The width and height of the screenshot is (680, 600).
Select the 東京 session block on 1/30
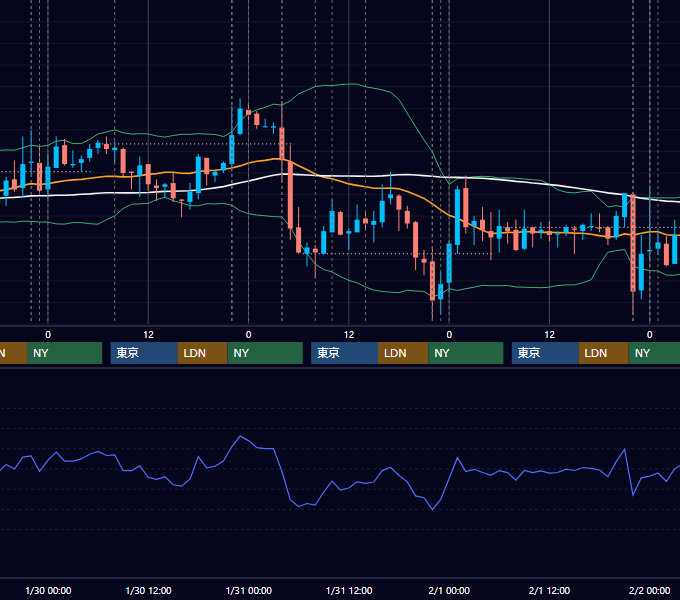coord(144,353)
